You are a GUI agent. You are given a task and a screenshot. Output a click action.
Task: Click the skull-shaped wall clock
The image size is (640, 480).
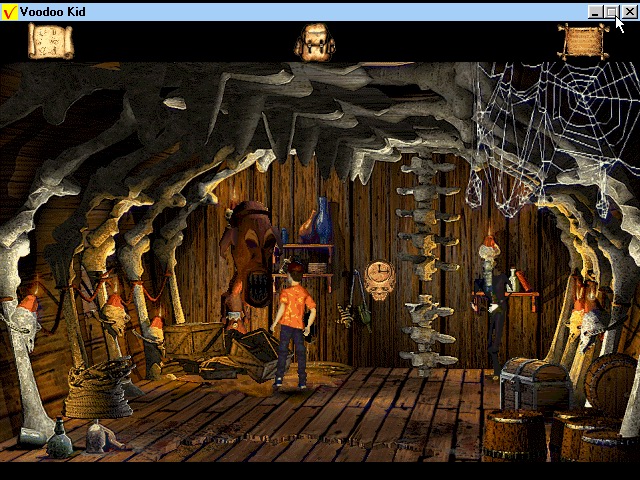pyautogui.click(x=380, y=280)
